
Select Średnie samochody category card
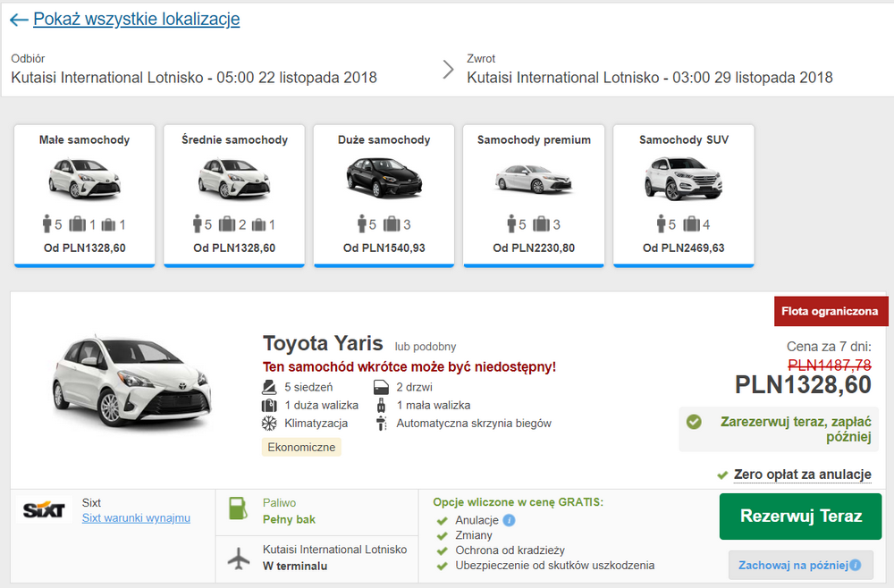[x=234, y=196]
